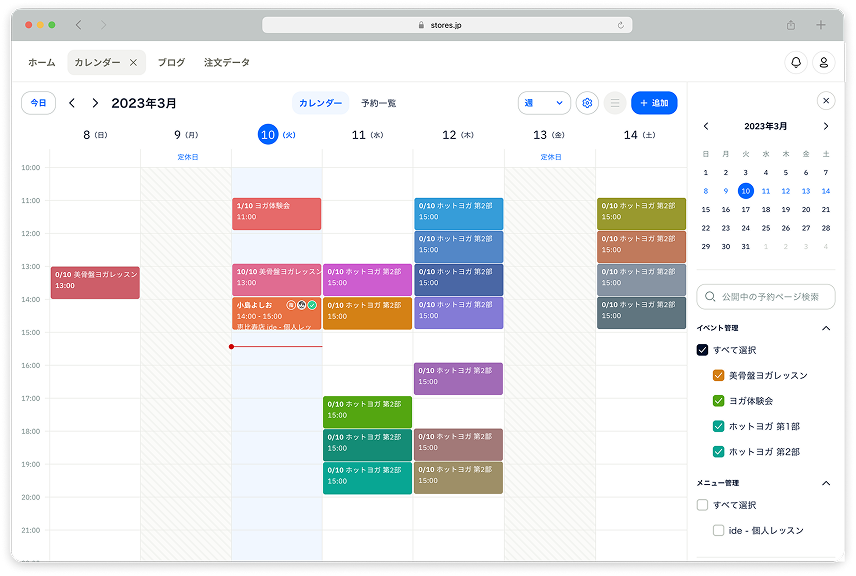Open Sunday 美骨盤ヨガレッスン 13:00 event
Viewport: 856px width, 576px height.
(95, 282)
